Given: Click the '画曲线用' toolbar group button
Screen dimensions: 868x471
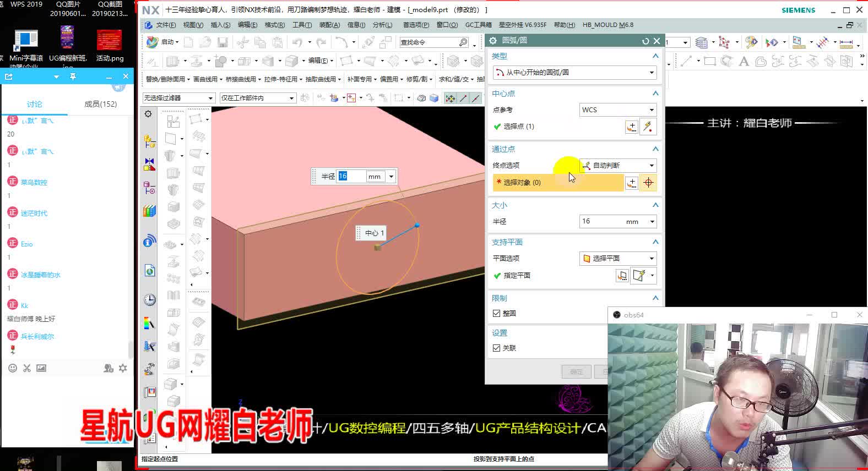Looking at the screenshot, I should coord(208,79).
